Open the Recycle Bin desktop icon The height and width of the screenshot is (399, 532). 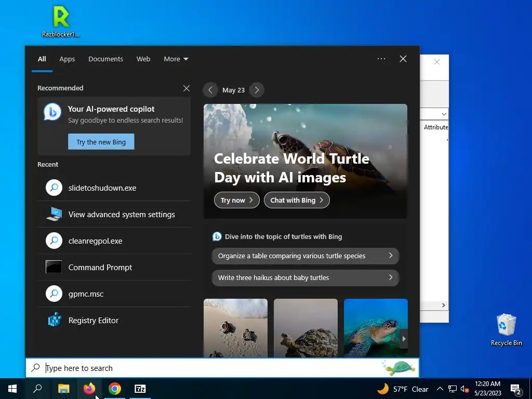click(506, 329)
